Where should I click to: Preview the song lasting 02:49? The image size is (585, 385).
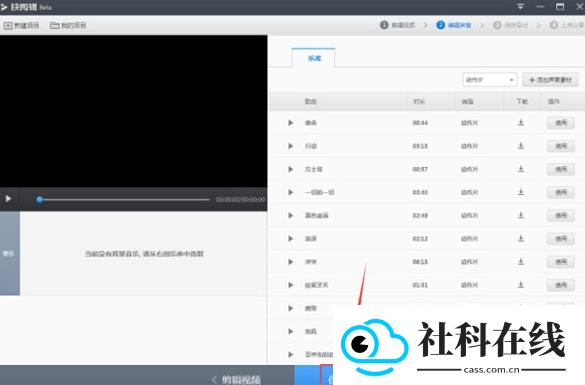pos(290,215)
